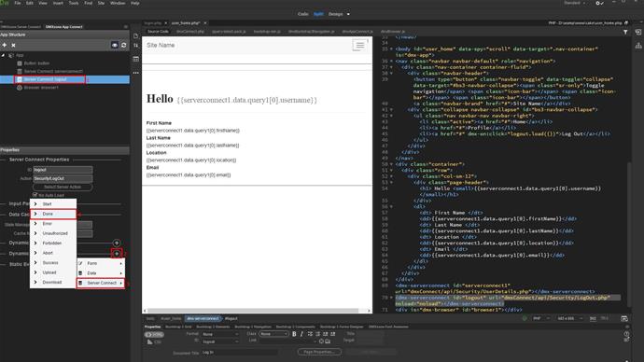
Task: Switch to DMXzone App Connect panel tab
Action: pos(64,27)
